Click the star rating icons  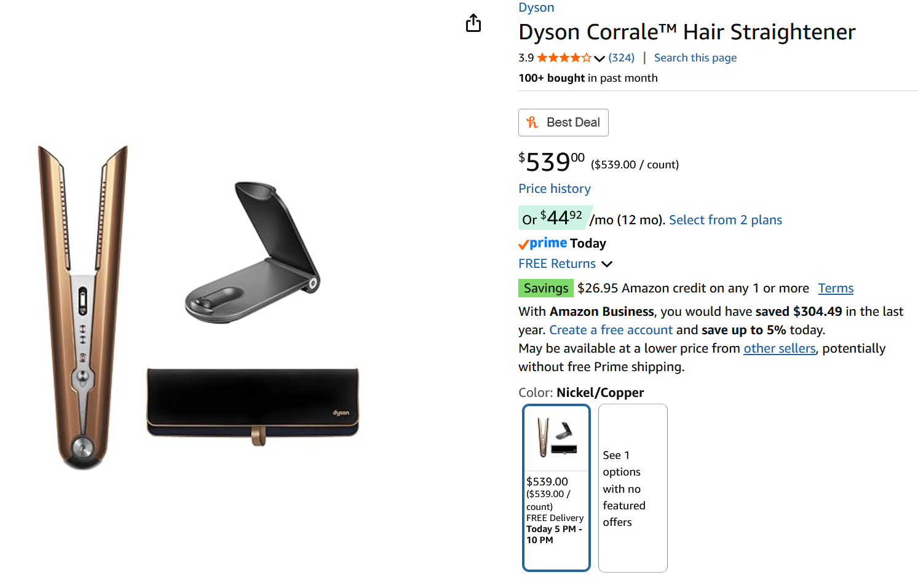(x=564, y=58)
